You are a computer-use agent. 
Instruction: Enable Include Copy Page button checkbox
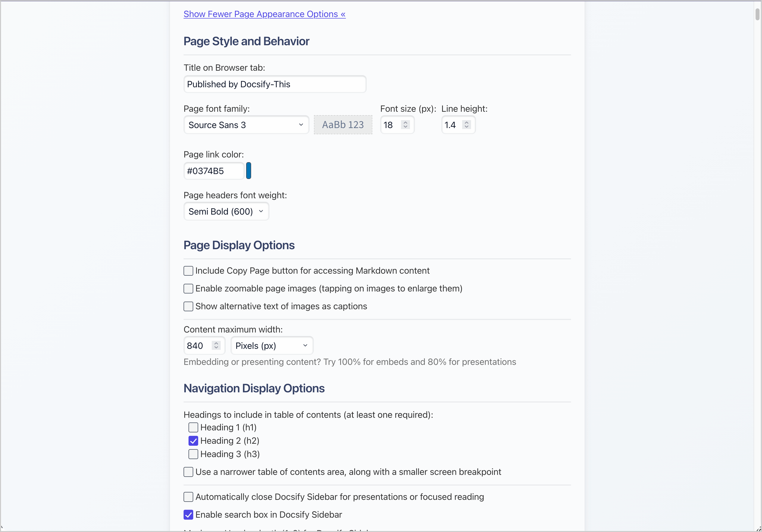(x=188, y=271)
